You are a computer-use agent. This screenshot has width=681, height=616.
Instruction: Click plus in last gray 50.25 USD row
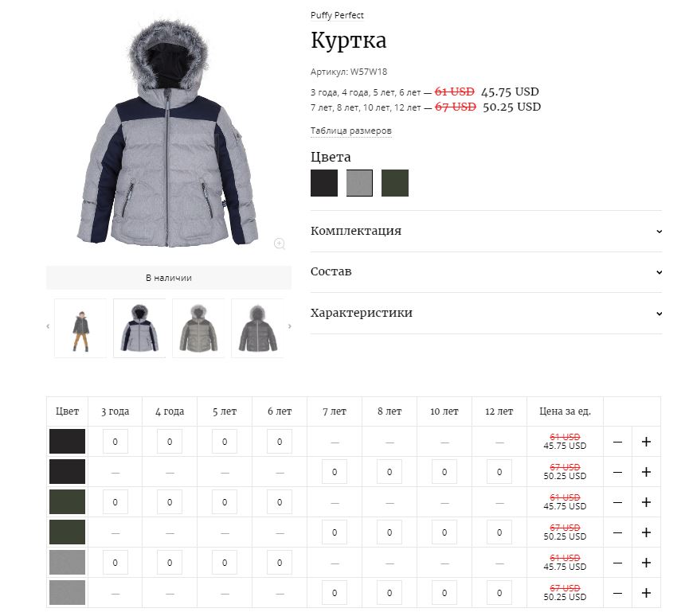[x=646, y=593]
